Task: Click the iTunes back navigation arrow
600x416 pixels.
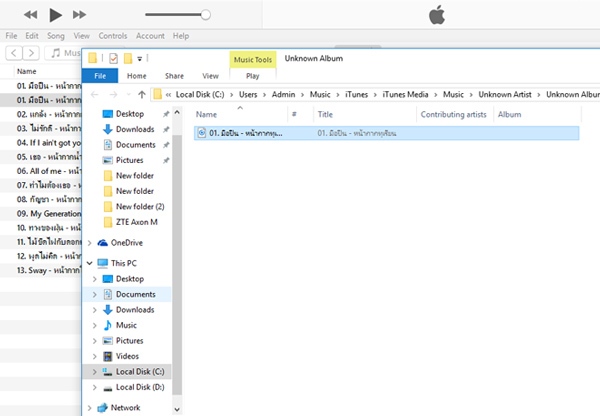Action: pyautogui.click(x=14, y=53)
